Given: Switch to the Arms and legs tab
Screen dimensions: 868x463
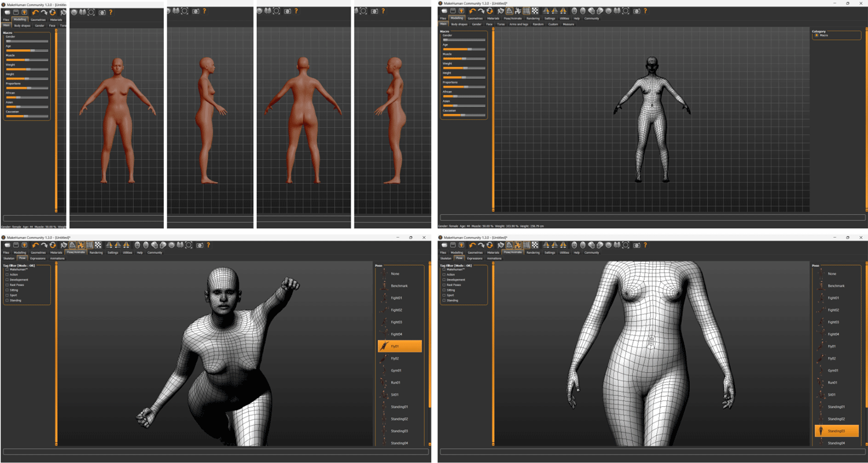Looking at the screenshot, I should (x=518, y=24).
